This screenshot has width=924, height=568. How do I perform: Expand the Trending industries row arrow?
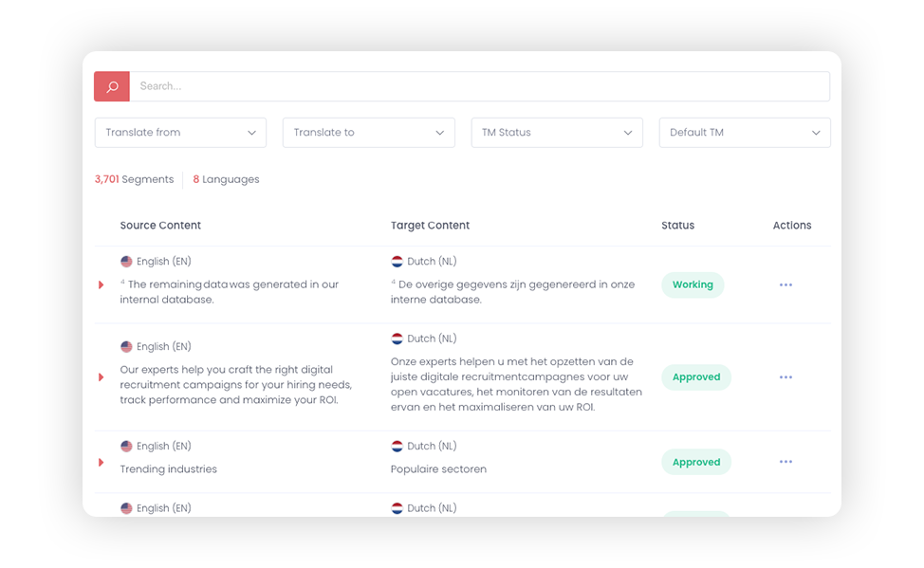[x=101, y=463]
